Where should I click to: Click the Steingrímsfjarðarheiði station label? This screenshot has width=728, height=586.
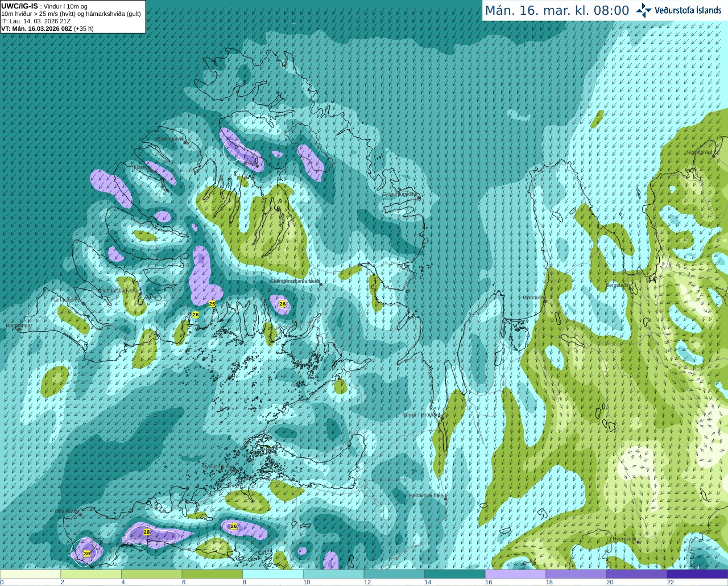295,280
